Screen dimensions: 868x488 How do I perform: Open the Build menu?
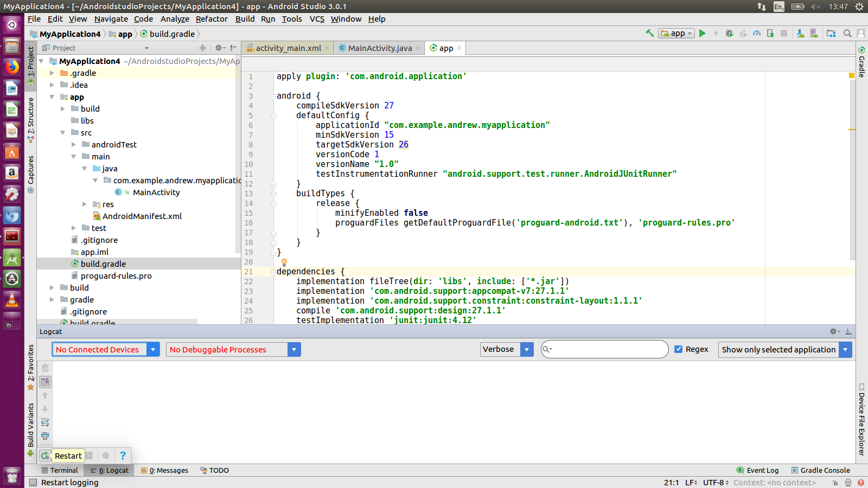tap(245, 19)
